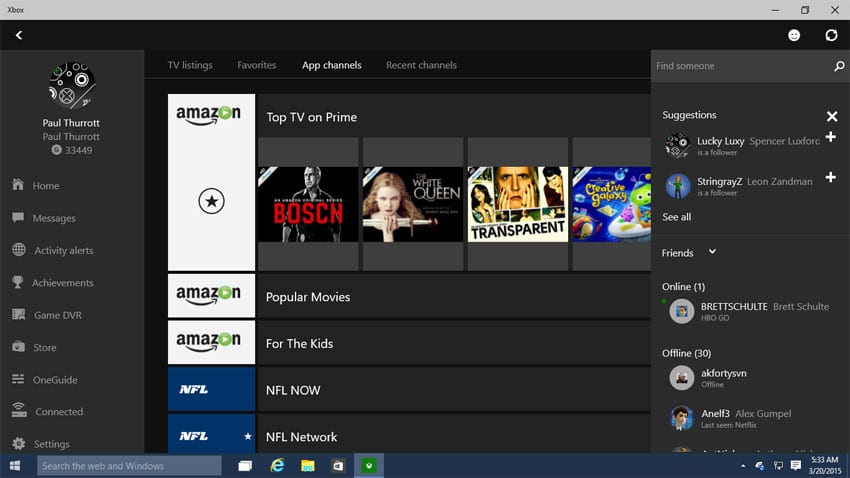Screen dimensions: 850x478
Task: Expand the Amazon Popular Movies row
Action: coord(308,297)
